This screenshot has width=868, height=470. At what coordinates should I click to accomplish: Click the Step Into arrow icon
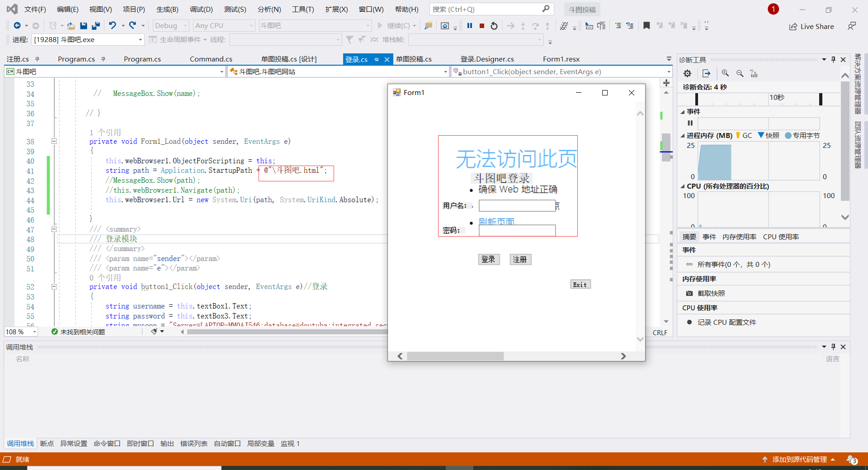(x=523, y=26)
